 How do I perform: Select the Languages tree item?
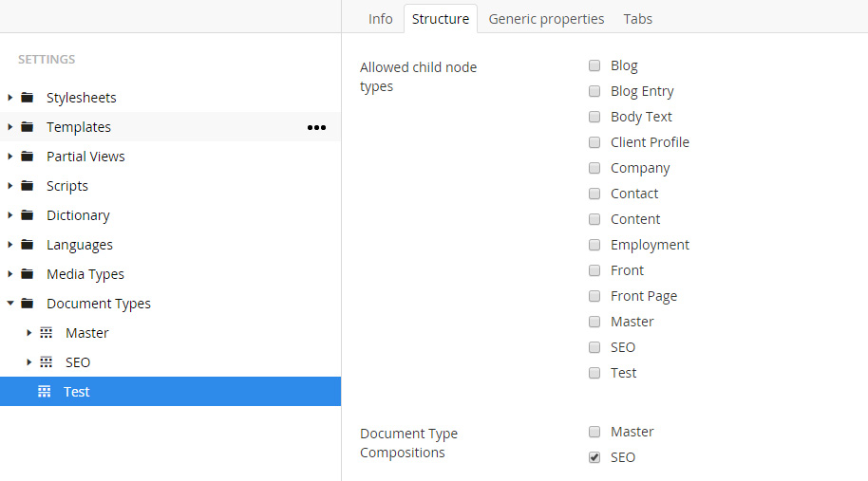[x=80, y=245]
